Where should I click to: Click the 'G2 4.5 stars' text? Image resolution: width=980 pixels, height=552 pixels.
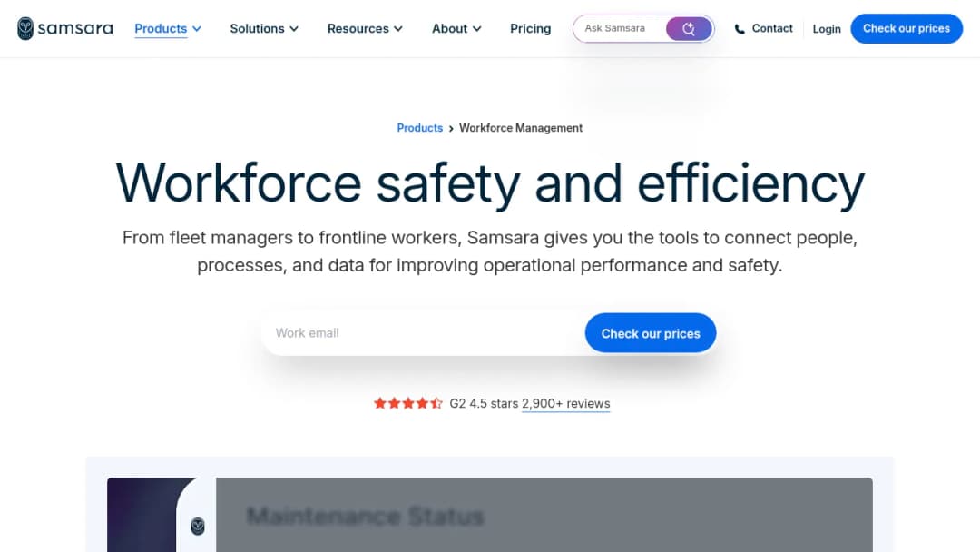pos(483,404)
